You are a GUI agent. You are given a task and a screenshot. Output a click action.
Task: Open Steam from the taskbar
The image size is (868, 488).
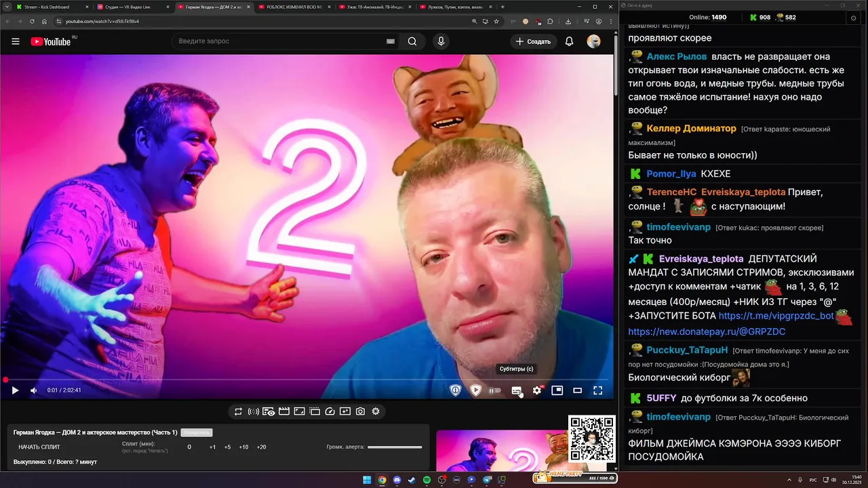point(412,480)
